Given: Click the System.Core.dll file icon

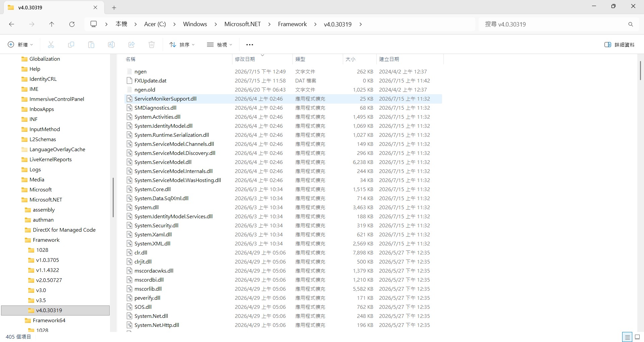Looking at the screenshot, I should click(129, 189).
